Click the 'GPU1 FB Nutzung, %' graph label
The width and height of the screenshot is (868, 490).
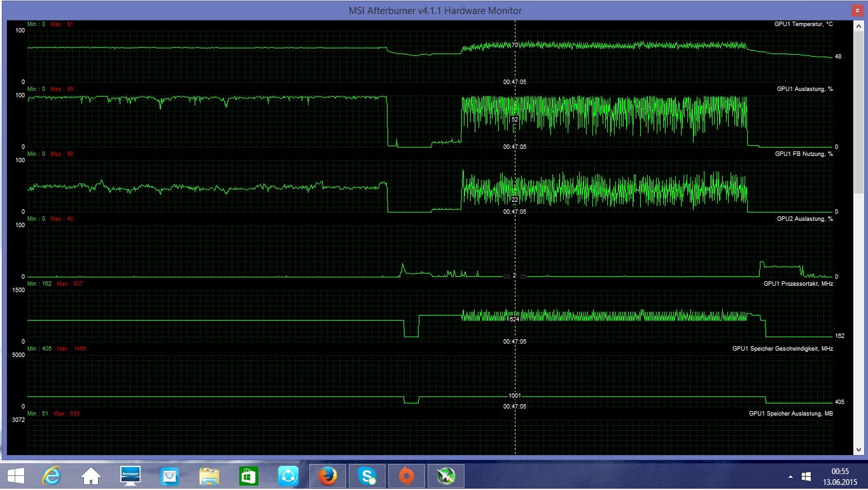click(x=804, y=154)
